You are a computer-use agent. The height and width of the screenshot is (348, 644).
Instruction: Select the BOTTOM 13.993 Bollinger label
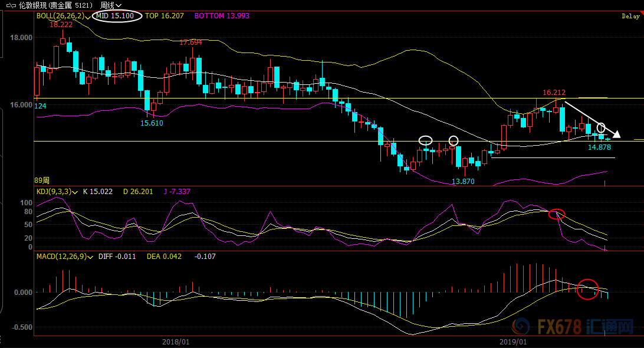(x=222, y=16)
